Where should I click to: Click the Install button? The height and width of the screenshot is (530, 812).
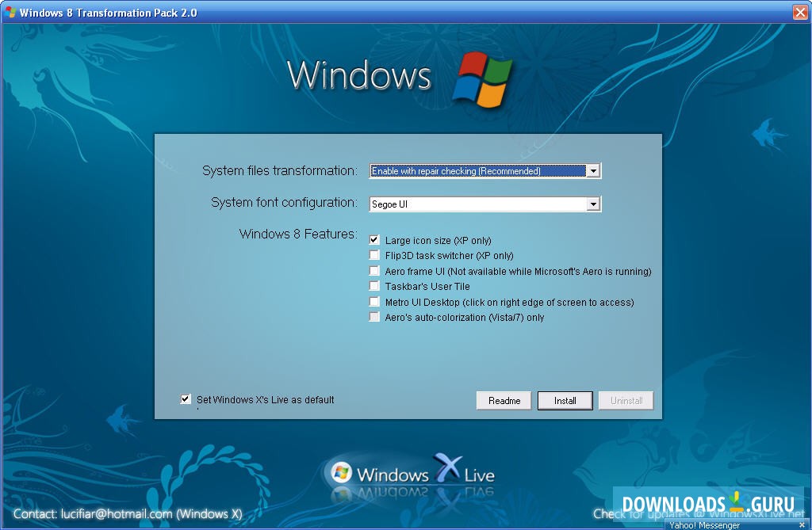[x=565, y=401]
